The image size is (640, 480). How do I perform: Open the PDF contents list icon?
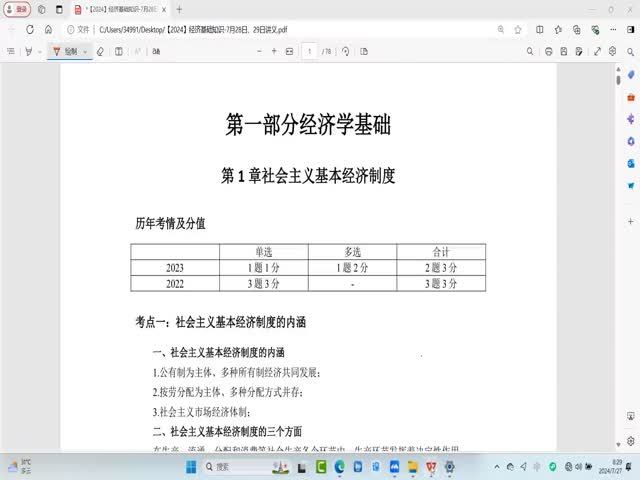pos(11,51)
